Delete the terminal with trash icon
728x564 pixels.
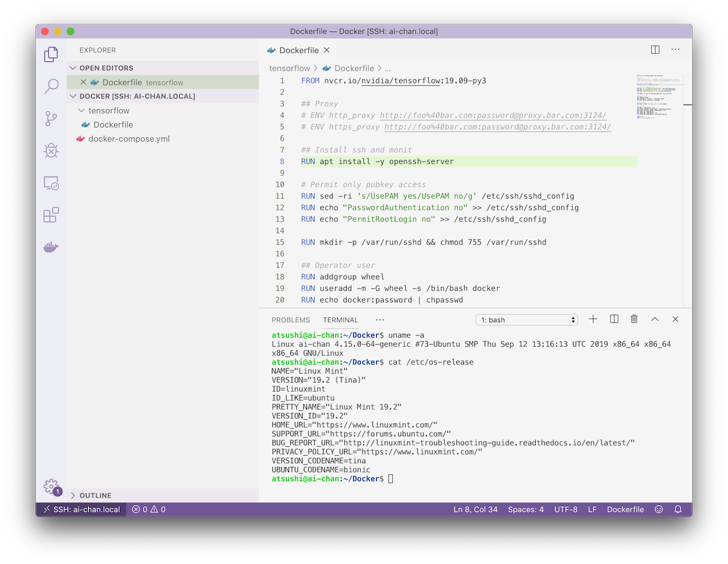pyautogui.click(x=634, y=319)
